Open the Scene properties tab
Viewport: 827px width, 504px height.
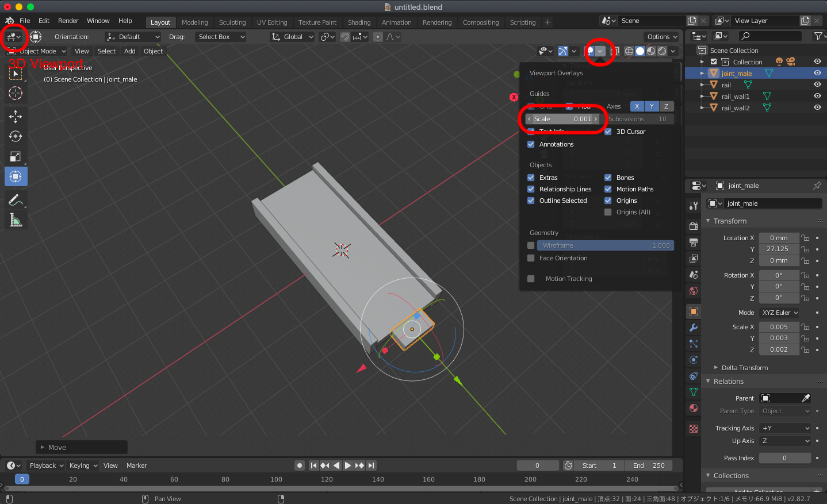coord(694,275)
